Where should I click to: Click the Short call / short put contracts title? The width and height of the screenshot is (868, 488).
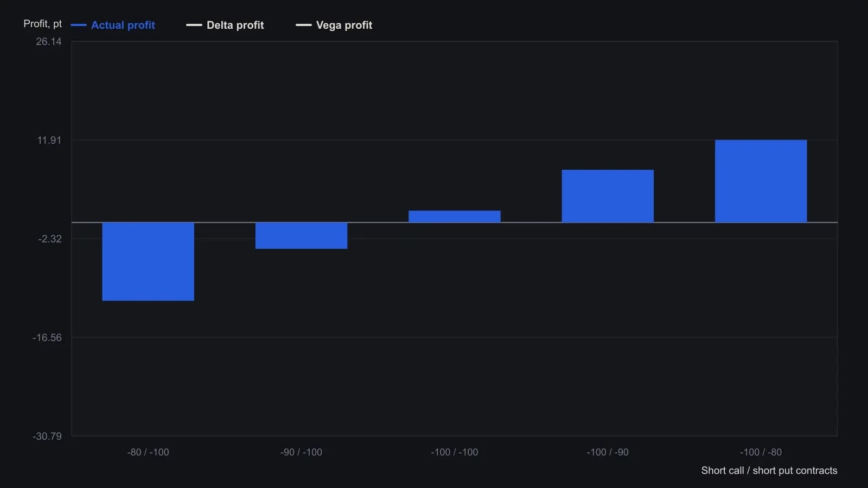(769, 471)
